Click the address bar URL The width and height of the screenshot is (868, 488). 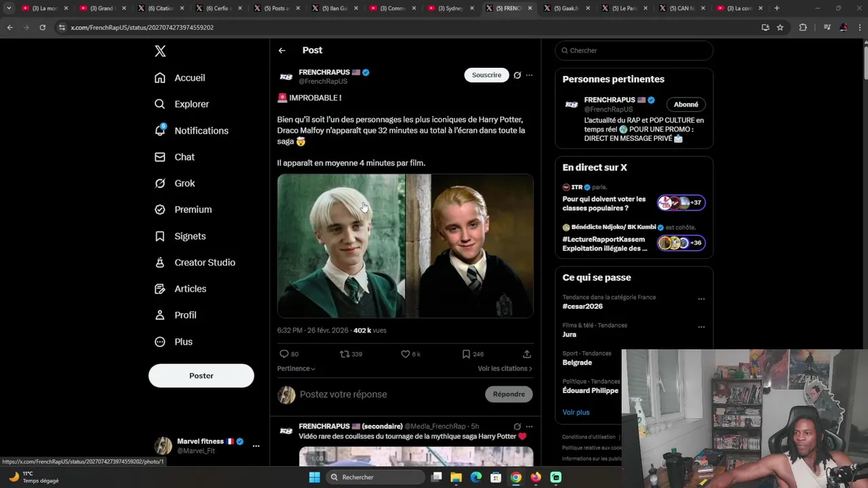point(142,28)
